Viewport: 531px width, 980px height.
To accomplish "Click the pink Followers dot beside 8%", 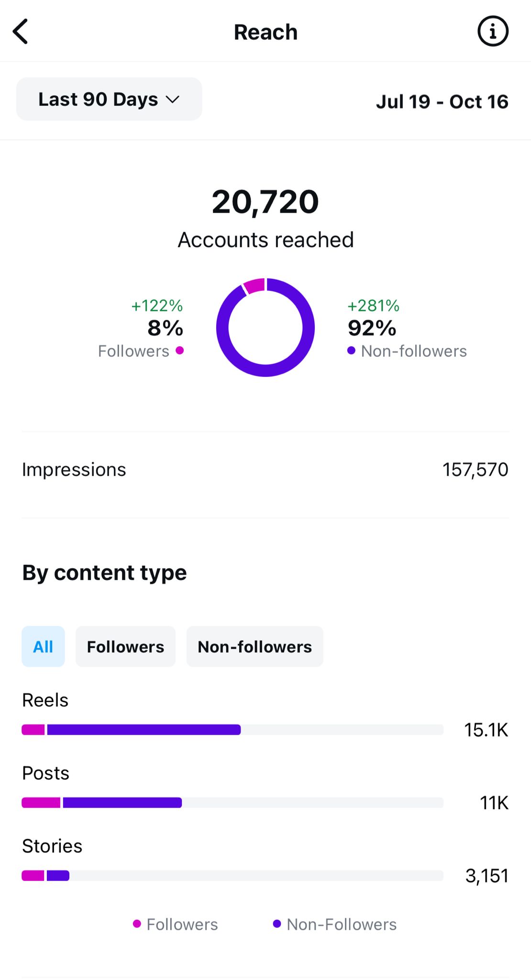I will click(180, 351).
